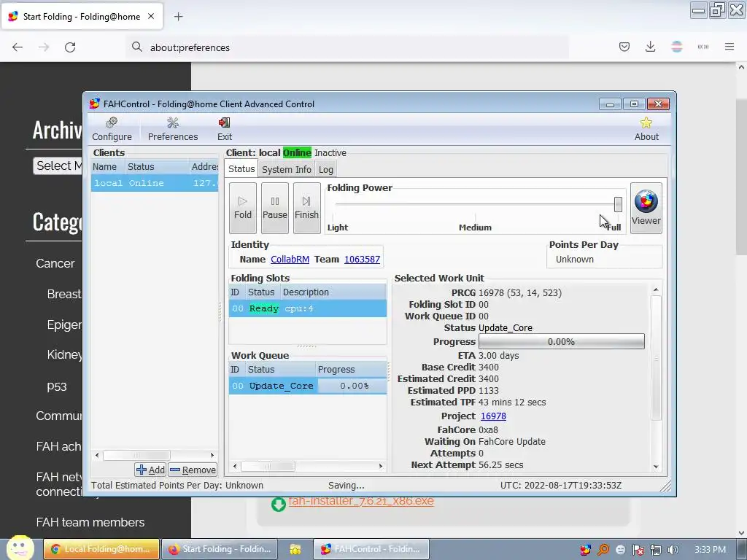
Task: Click Clients list left scroll arrow
Action: pos(97,455)
